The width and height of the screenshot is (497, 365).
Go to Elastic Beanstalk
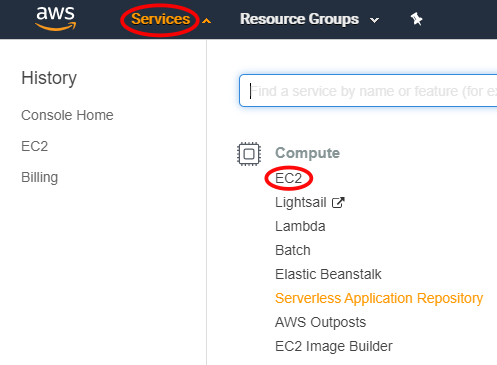pyautogui.click(x=328, y=274)
